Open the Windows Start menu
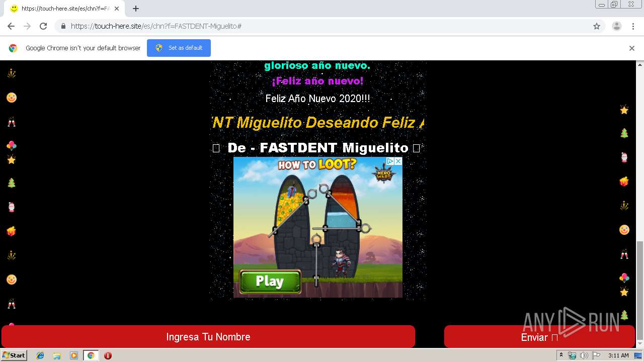This screenshot has height=362, width=644. [x=14, y=355]
